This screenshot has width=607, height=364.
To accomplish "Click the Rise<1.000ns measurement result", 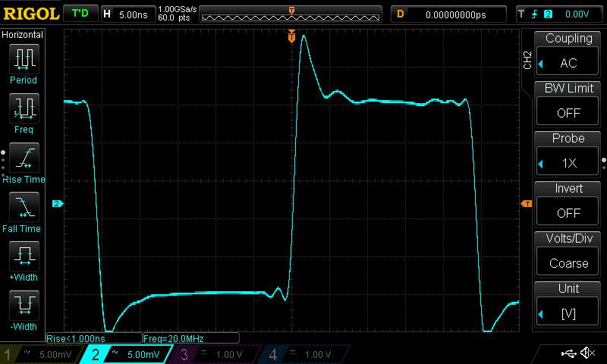I will 94,338.
